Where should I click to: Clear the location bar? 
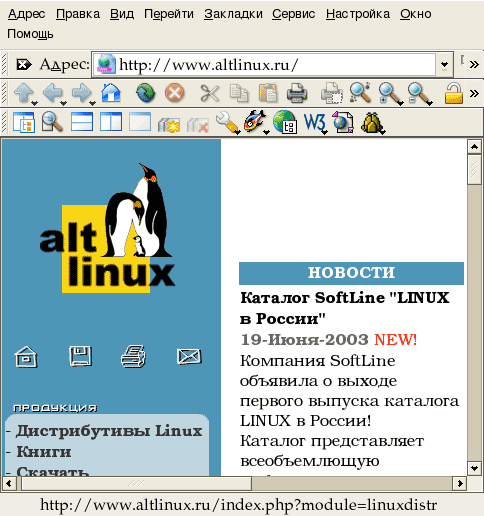coord(24,64)
